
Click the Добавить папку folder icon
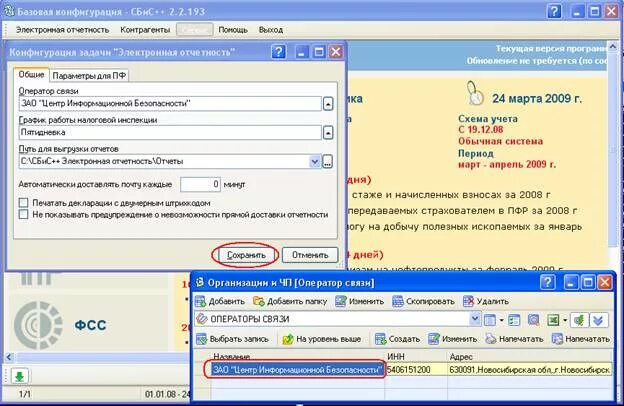click(259, 301)
